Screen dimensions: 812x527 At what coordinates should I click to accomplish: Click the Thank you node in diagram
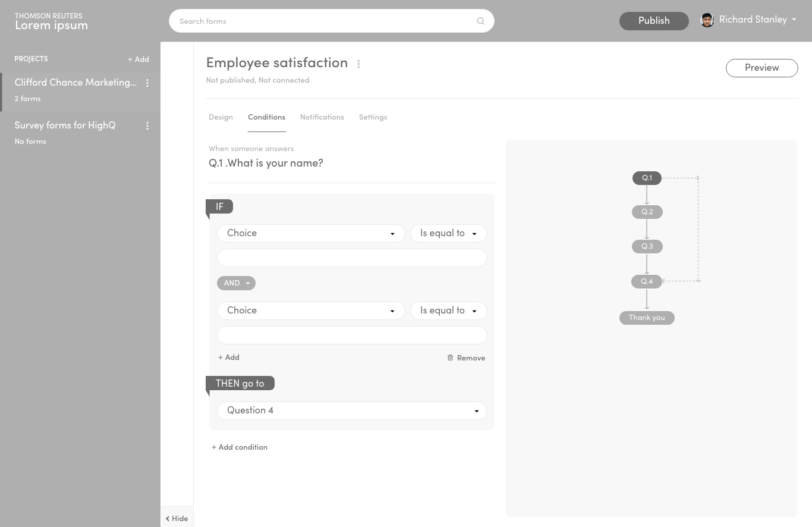[x=647, y=318]
